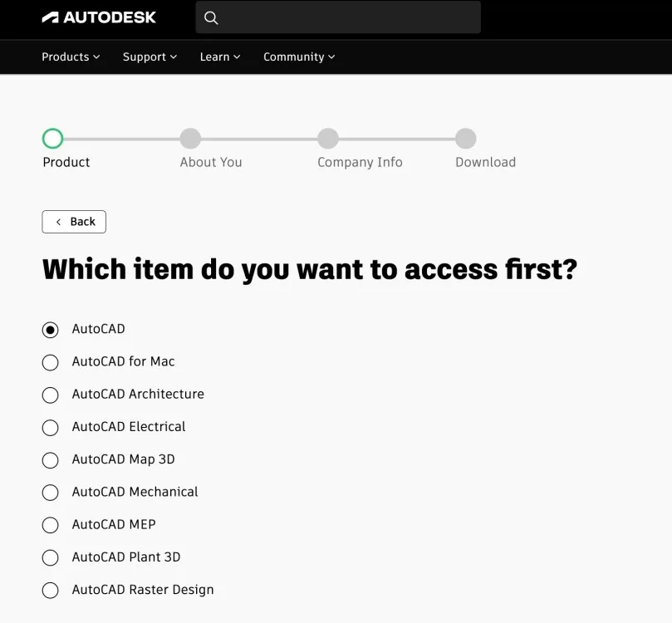This screenshot has width=672, height=623.
Task: Expand the Community menu
Action: click(x=299, y=56)
